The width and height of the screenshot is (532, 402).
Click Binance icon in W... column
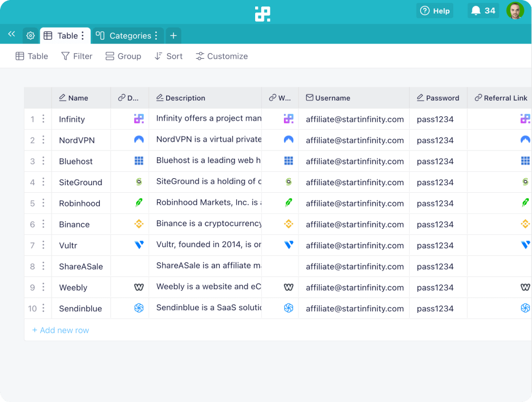click(288, 224)
